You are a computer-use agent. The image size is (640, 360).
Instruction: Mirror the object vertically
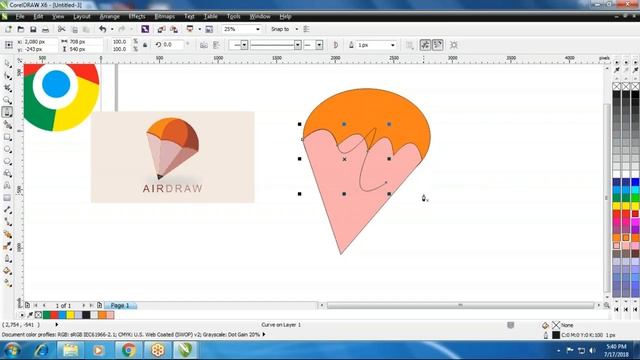(216, 45)
